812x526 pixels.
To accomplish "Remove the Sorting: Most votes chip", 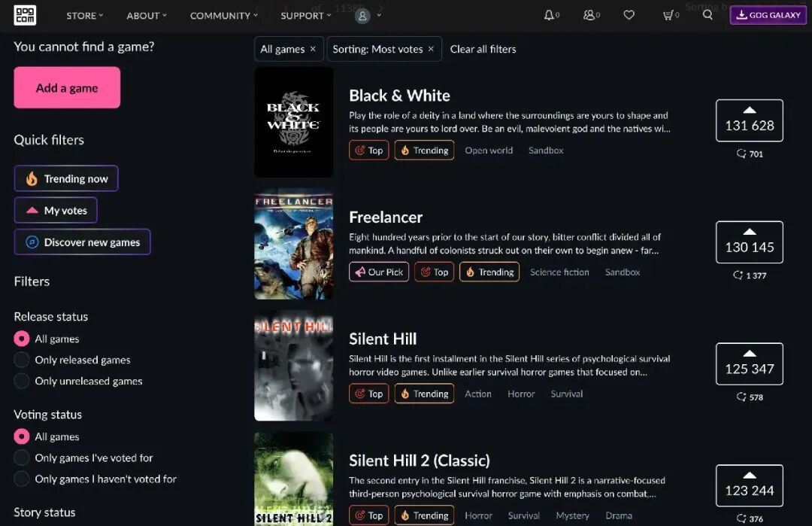I will coord(431,49).
